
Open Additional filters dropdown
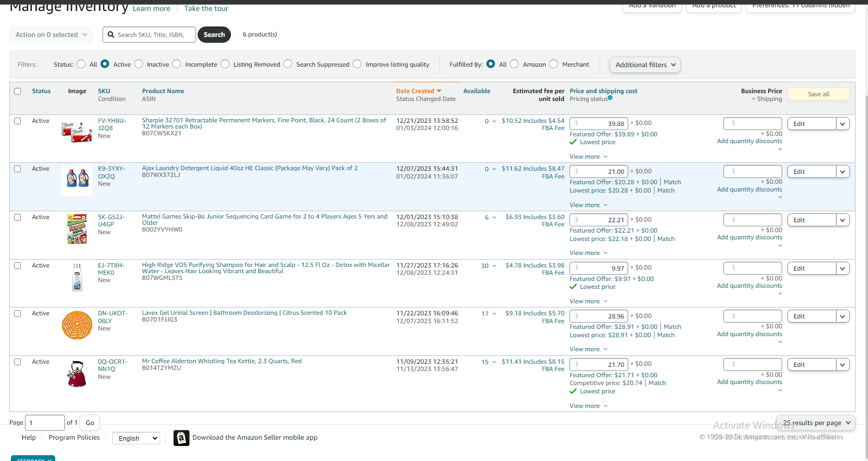[645, 65]
